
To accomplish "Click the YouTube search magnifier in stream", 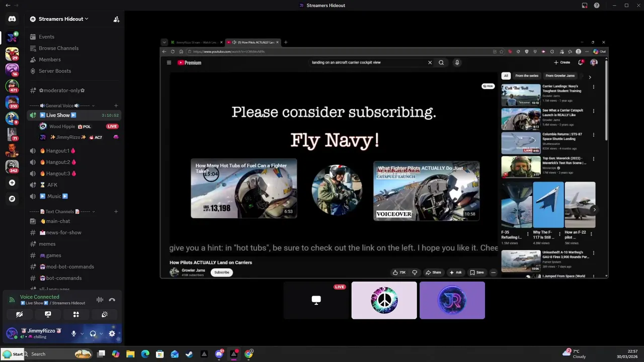I will (441, 63).
